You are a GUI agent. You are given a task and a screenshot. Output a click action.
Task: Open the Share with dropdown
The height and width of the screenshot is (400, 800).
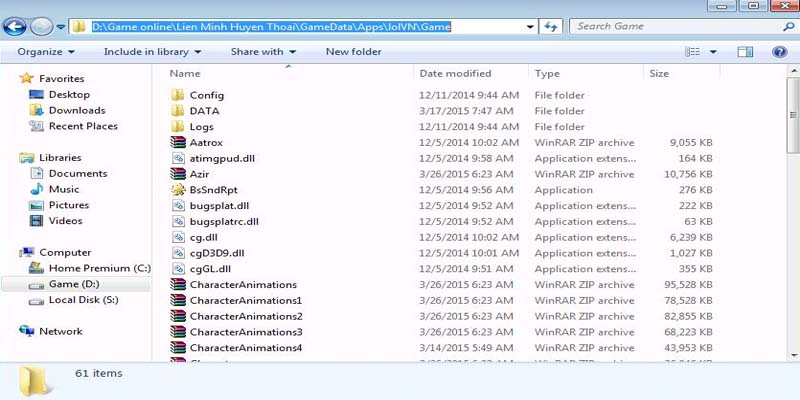tap(262, 51)
